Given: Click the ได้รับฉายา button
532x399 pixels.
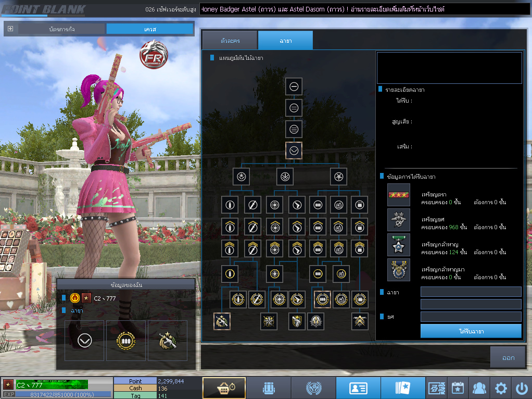Looking at the screenshot, I should pyautogui.click(x=471, y=331).
